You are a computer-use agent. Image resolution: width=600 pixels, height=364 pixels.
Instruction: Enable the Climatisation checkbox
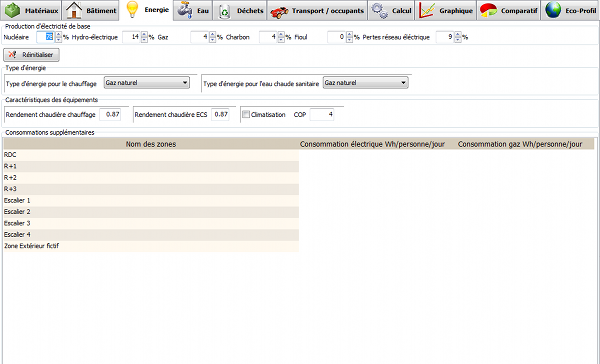point(246,114)
